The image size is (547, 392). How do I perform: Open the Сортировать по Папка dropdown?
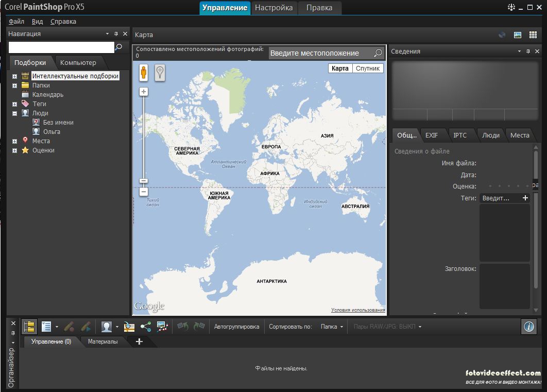tap(332, 327)
